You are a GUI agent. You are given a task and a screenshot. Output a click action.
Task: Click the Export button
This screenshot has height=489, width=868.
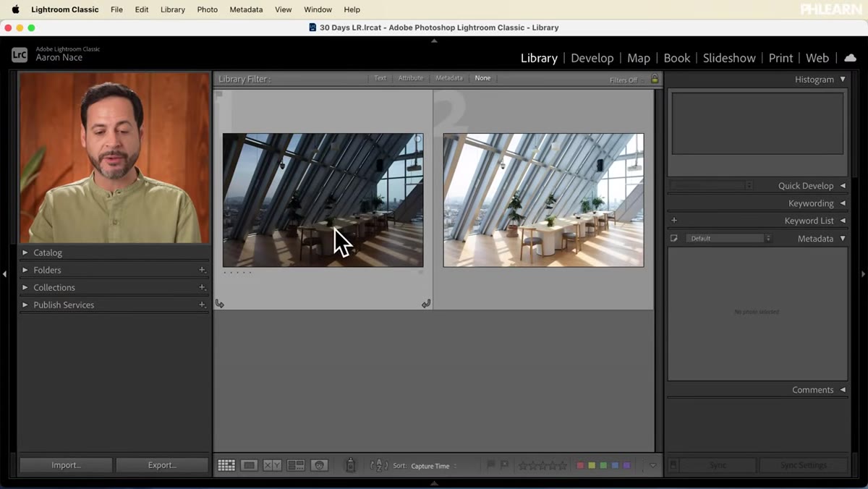[162, 465]
